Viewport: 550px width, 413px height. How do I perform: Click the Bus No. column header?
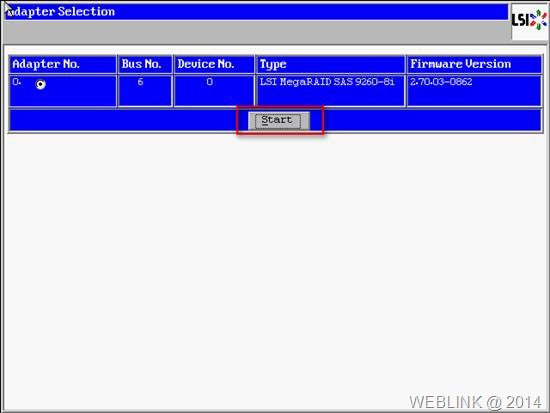tap(145, 64)
